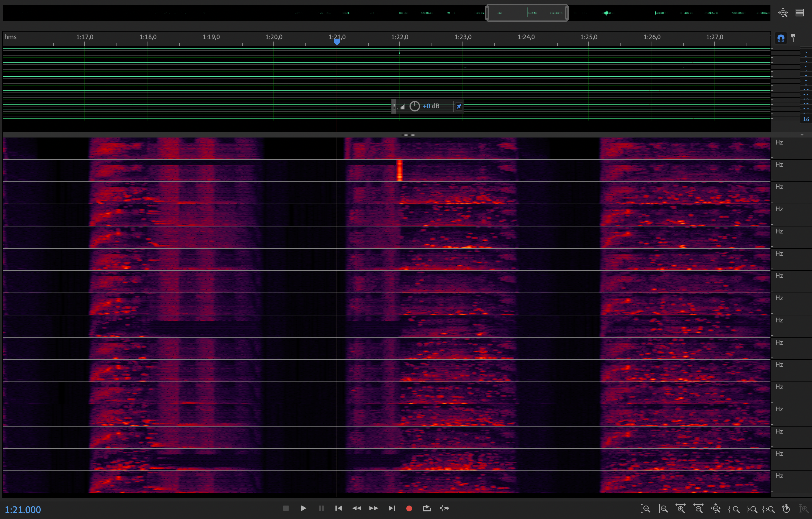Viewport: 812px width, 519px height.
Task: Zoom to selection in-point
Action: point(734,509)
